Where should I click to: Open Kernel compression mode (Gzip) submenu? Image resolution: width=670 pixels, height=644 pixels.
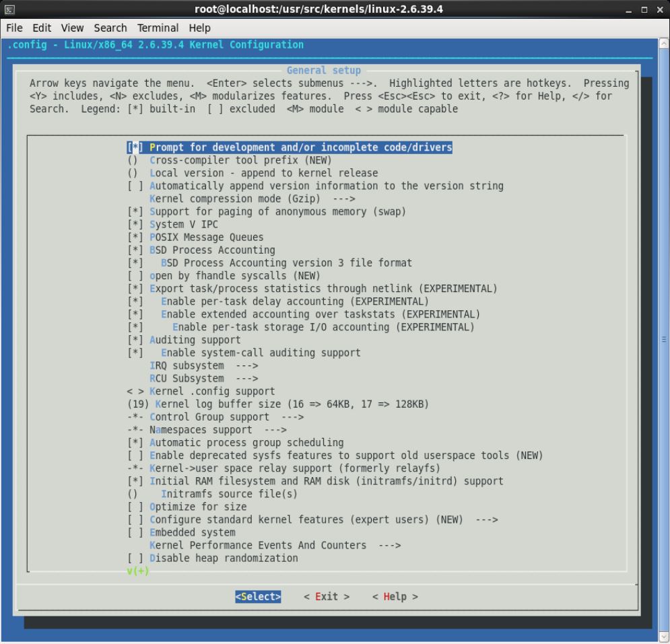click(252, 199)
